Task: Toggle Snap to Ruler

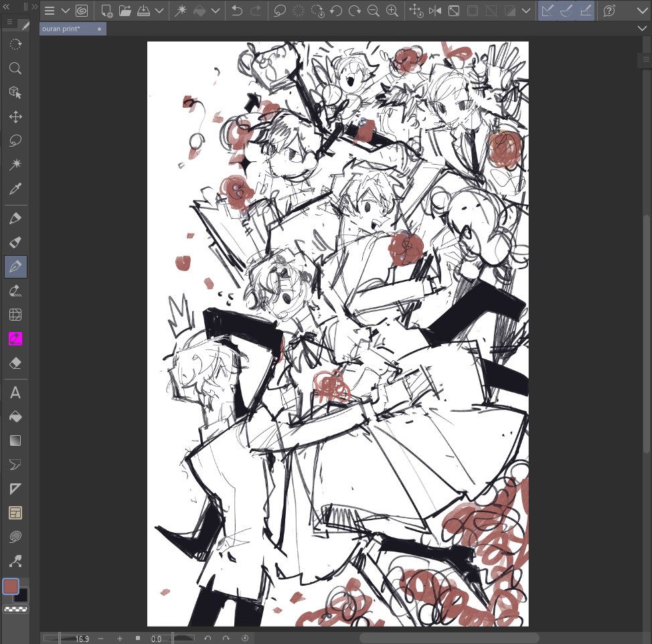Action: [548, 11]
